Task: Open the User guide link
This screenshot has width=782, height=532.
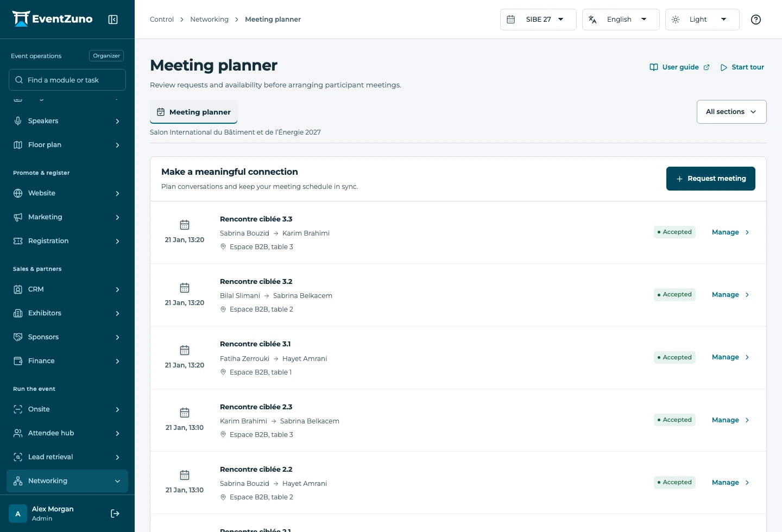Action: [x=679, y=67]
